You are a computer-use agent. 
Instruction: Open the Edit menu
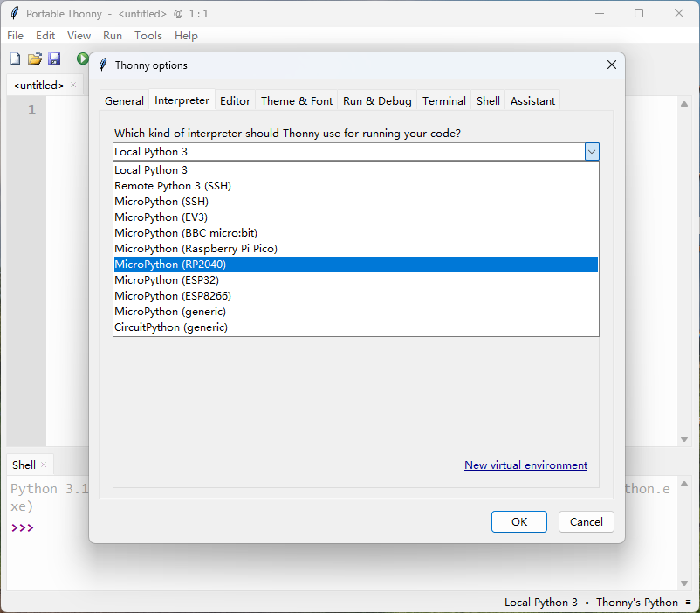tap(45, 35)
